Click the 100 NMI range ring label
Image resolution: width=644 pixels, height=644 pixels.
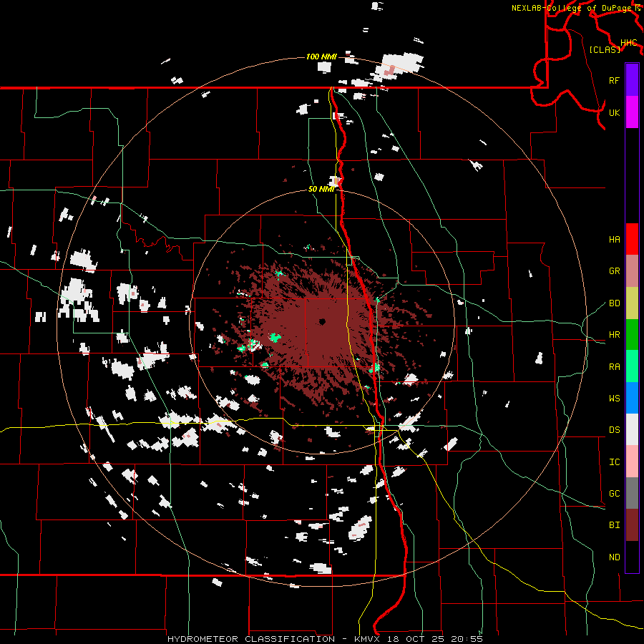[321, 57]
